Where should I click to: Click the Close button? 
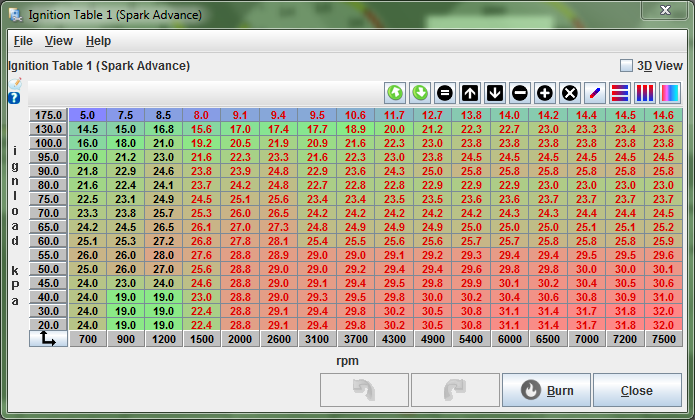(x=637, y=390)
